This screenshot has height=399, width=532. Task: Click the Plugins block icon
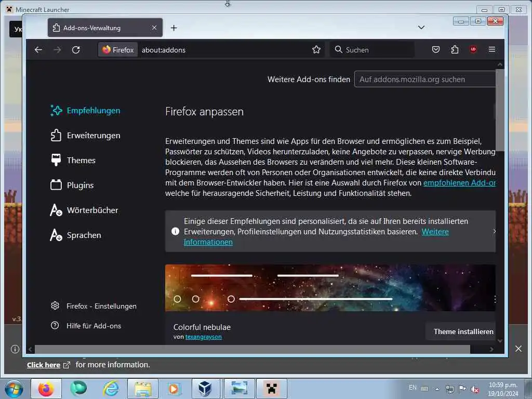[x=56, y=184]
